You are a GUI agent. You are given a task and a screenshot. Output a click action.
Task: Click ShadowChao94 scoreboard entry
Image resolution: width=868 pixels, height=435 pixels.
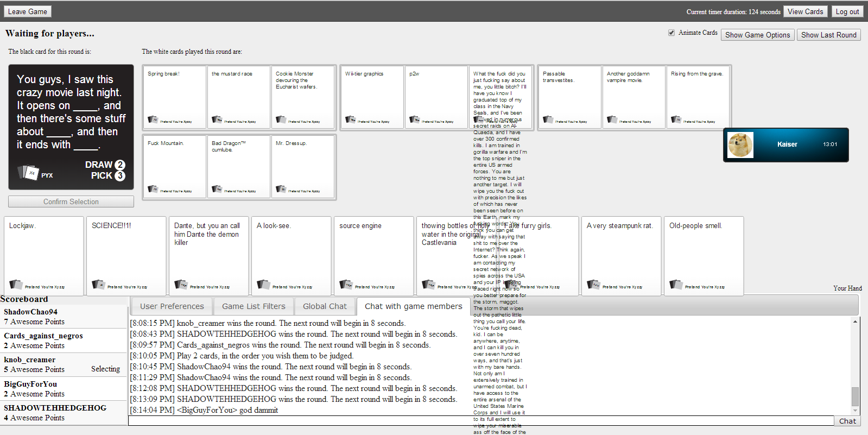click(64, 317)
